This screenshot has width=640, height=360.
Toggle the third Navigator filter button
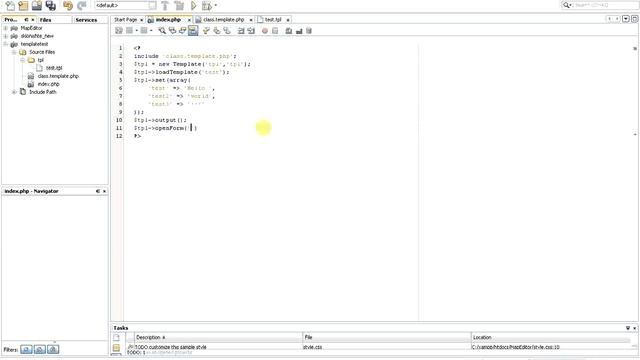(53, 349)
